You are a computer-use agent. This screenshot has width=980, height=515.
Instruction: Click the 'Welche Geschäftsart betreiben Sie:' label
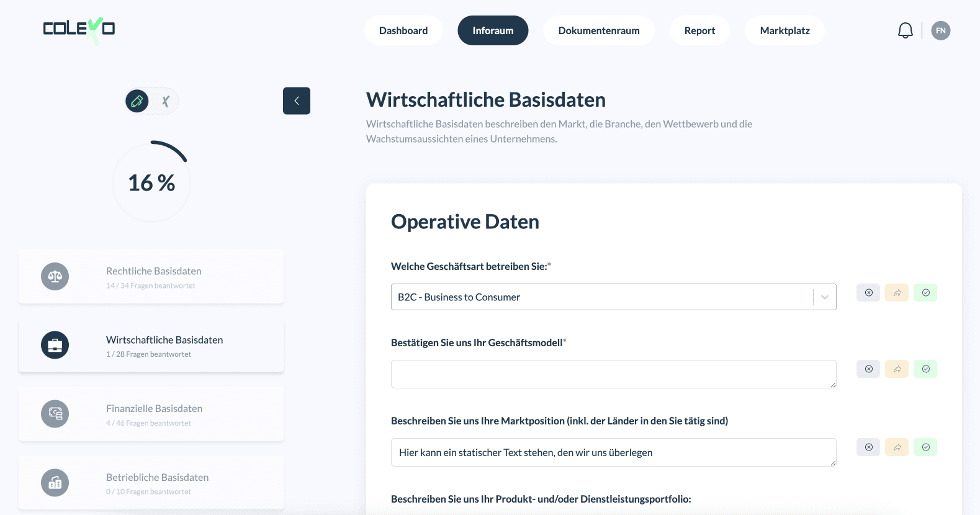[471, 266]
